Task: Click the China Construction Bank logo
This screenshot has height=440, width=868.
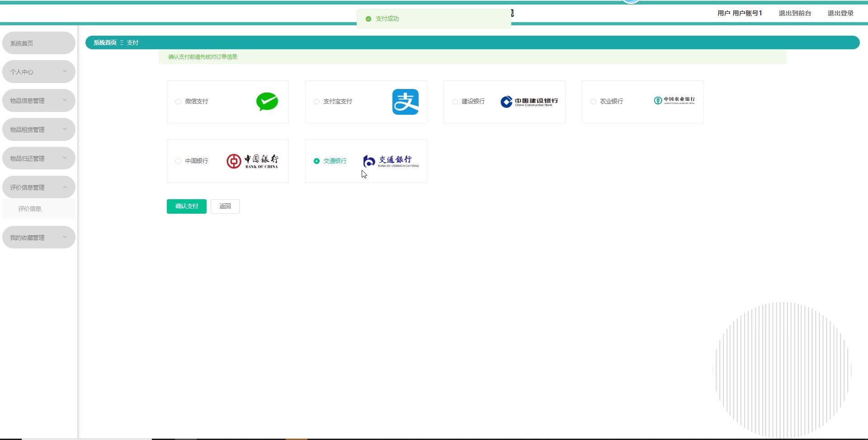Action: (529, 102)
